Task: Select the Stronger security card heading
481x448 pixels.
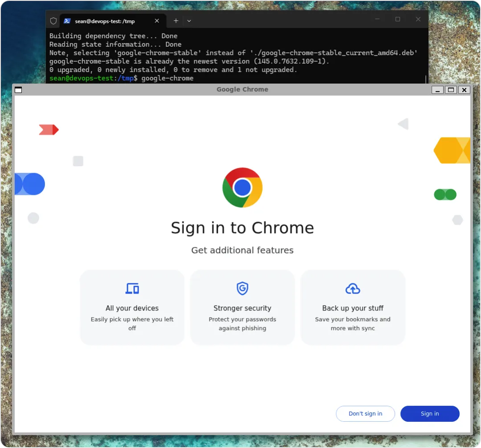Action: [x=242, y=308]
